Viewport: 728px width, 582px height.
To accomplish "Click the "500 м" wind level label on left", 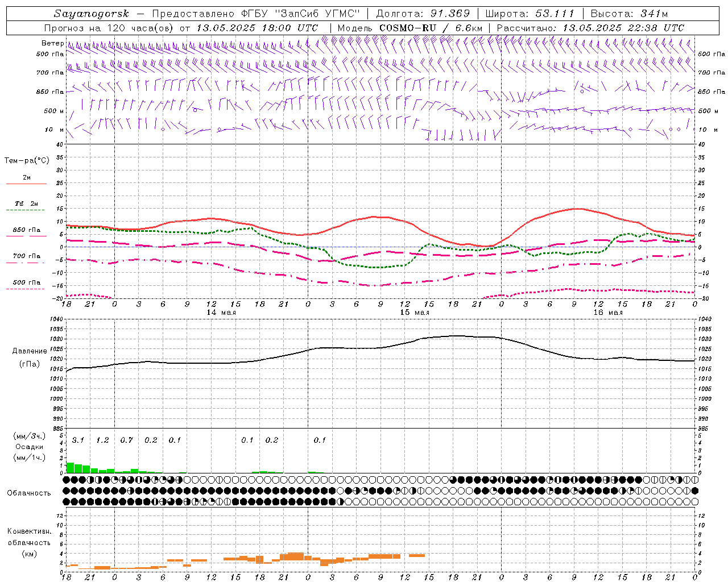I will [54, 111].
